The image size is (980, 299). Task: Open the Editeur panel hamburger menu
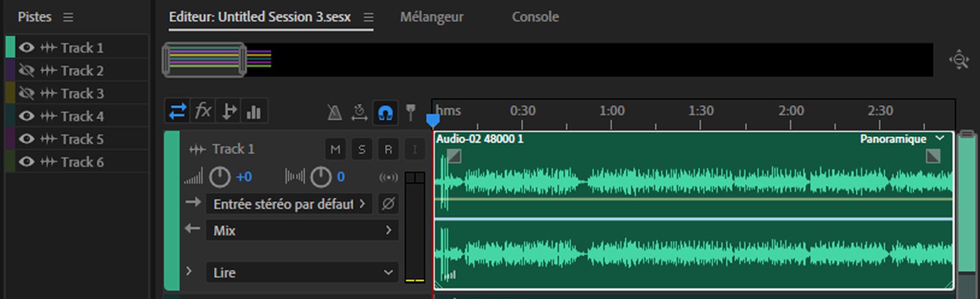[368, 17]
